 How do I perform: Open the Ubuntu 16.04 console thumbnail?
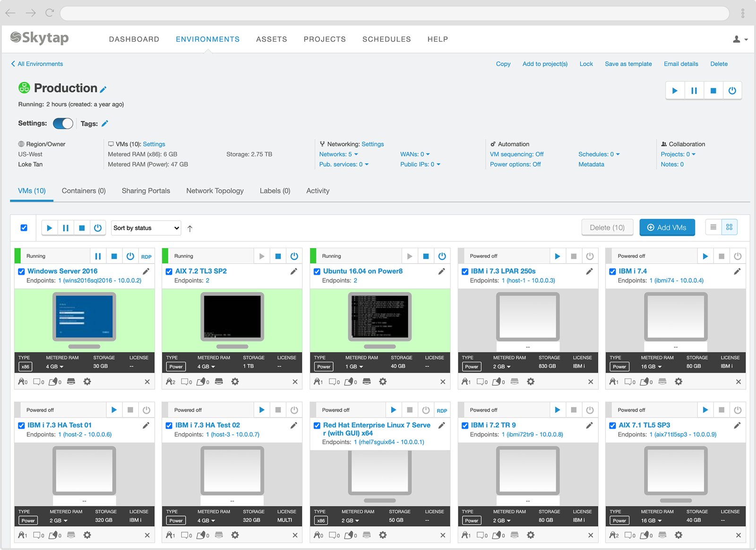pos(380,318)
